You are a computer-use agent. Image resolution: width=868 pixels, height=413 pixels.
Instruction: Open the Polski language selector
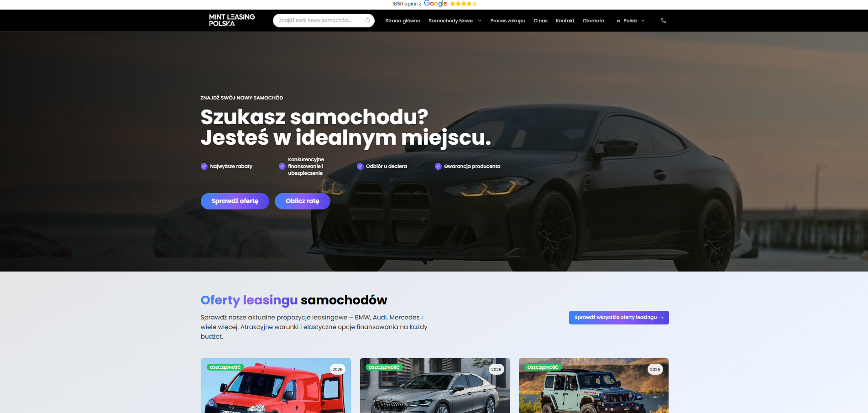(x=631, y=21)
